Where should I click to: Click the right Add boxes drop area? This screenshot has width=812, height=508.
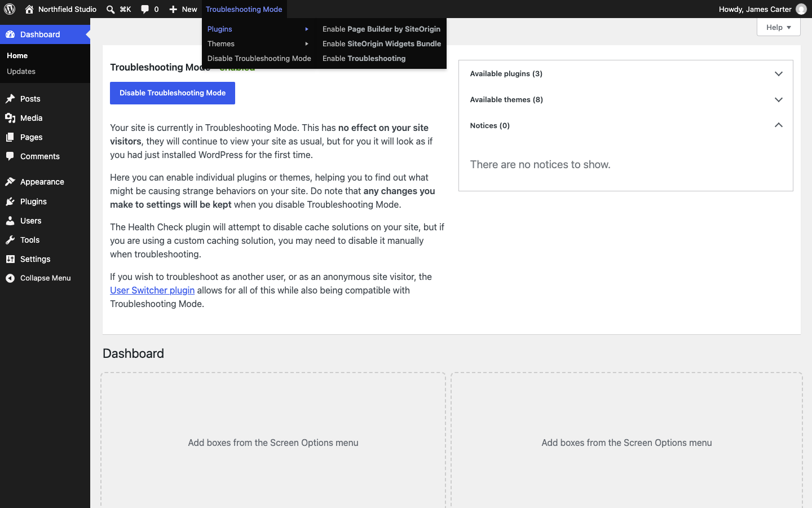tap(626, 441)
